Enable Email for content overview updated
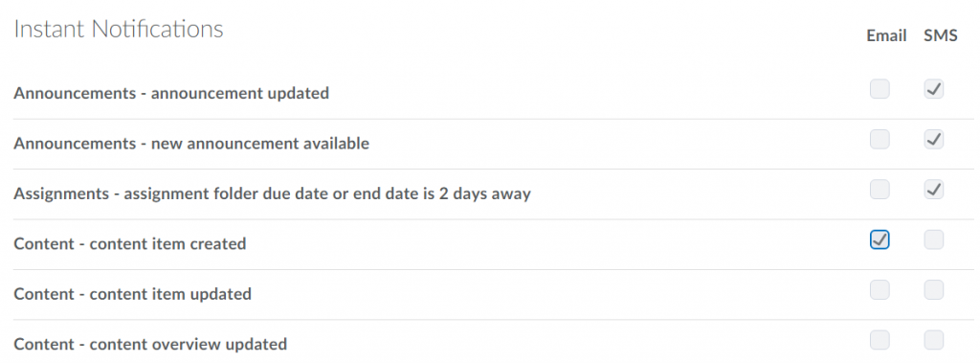980x363 pixels. [x=880, y=340]
